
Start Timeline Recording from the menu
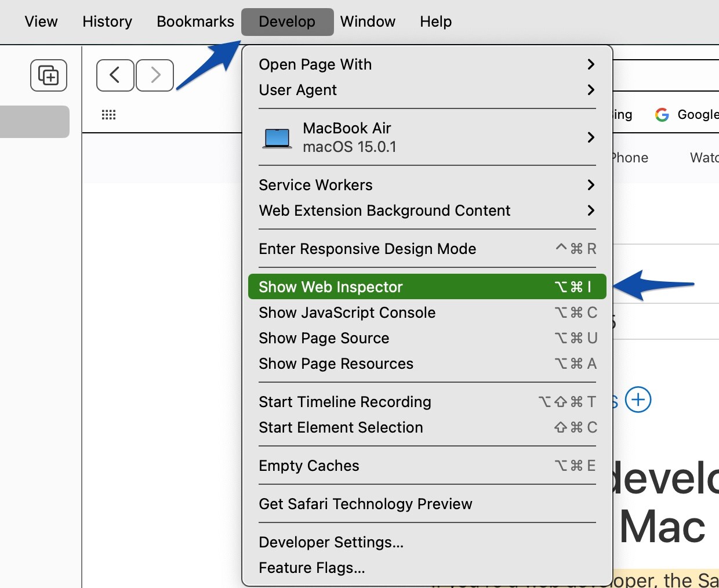pyautogui.click(x=426, y=402)
